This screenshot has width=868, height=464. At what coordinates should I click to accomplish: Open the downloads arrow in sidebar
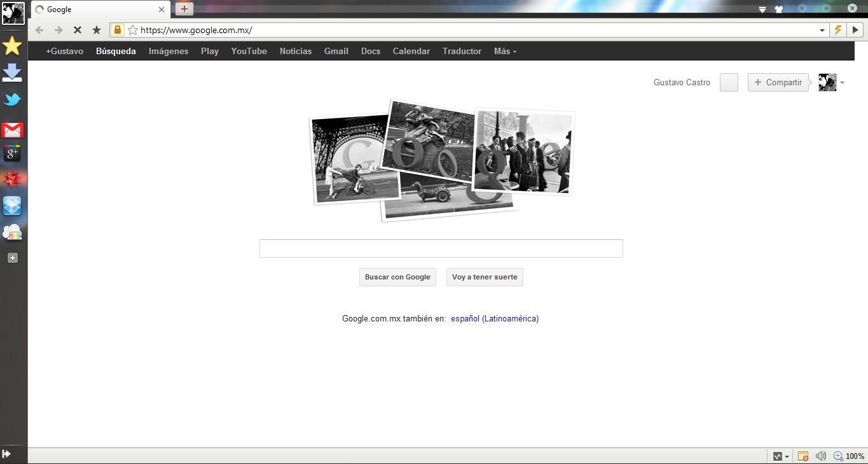(12, 73)
